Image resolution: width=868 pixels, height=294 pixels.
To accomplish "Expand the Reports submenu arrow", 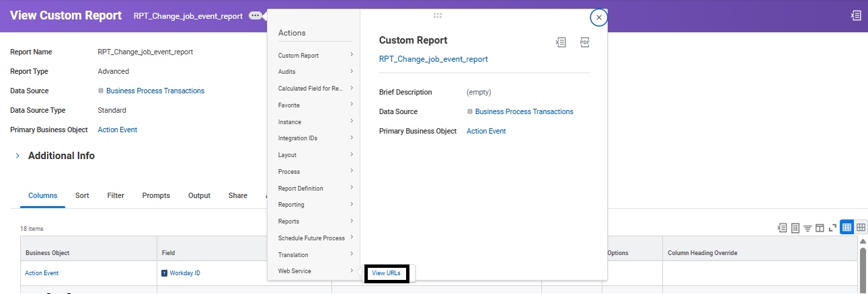I will pyautogui.click(x=352, y=221).
